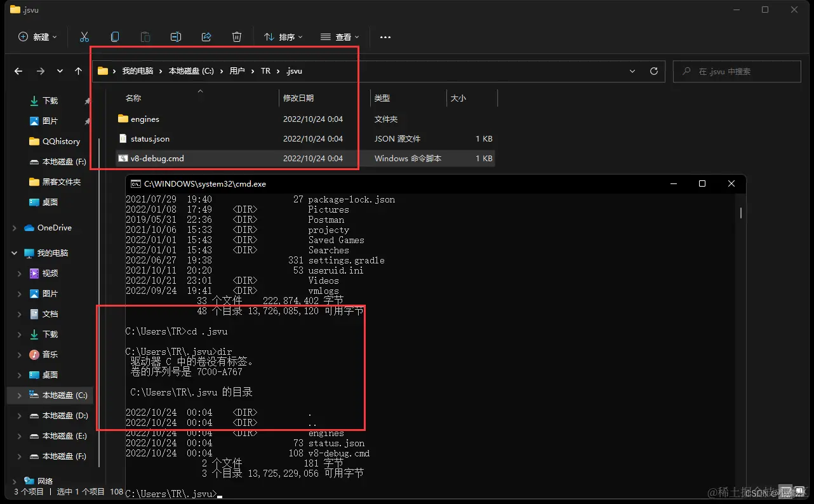
Task: Select the status.json file
Action: click(305, 138)
